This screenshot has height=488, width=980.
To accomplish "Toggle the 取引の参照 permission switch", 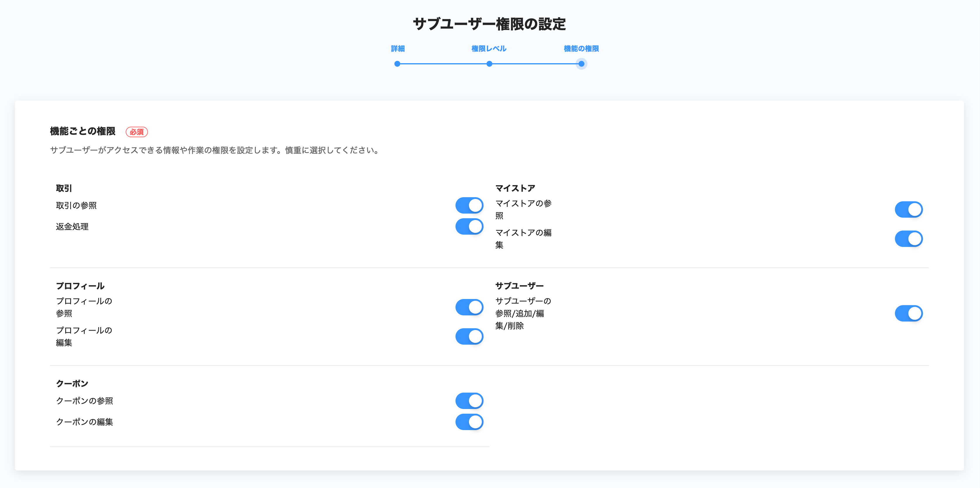I will 469,206.
